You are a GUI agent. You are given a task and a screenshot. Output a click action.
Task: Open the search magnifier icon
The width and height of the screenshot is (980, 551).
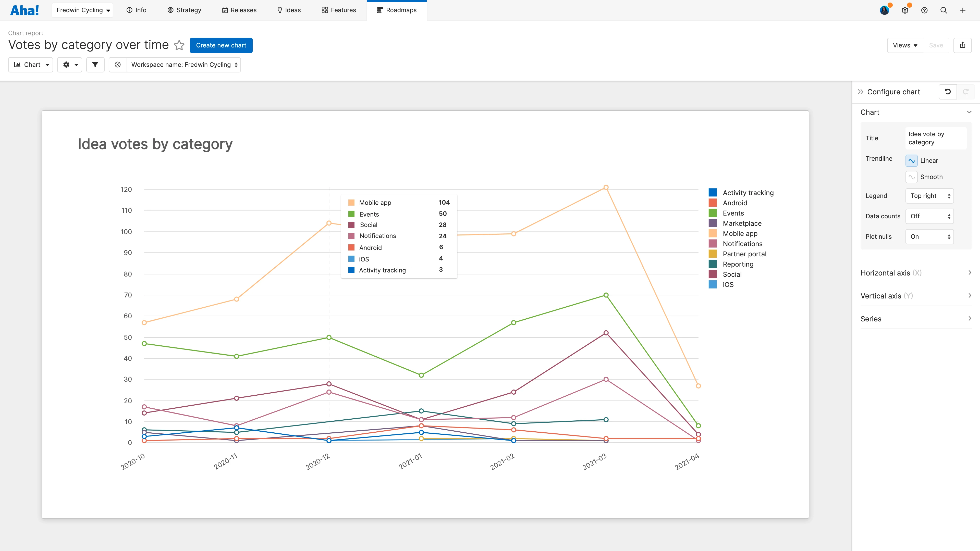[x=944, y=10]
